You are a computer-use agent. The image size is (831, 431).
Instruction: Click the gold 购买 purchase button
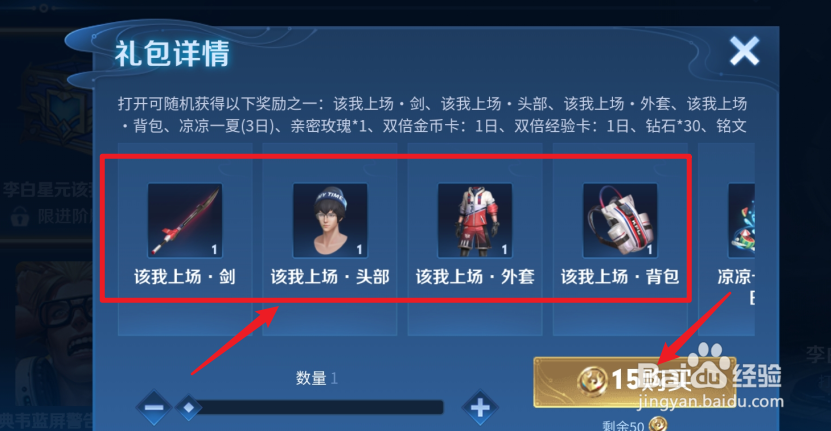(x=635, y=382)
